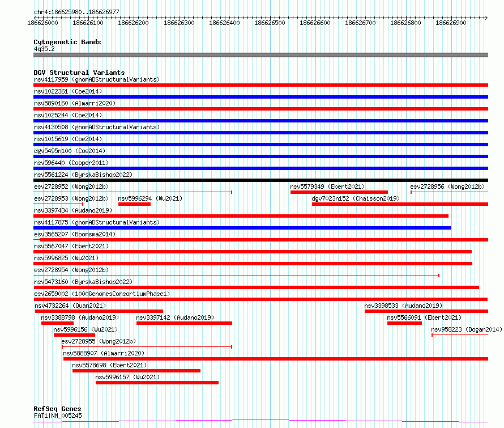Image resolution: width=504 pixels, height=428 pixels.
Task: Click the pink FAT1 gene track line
Action: 260,421
